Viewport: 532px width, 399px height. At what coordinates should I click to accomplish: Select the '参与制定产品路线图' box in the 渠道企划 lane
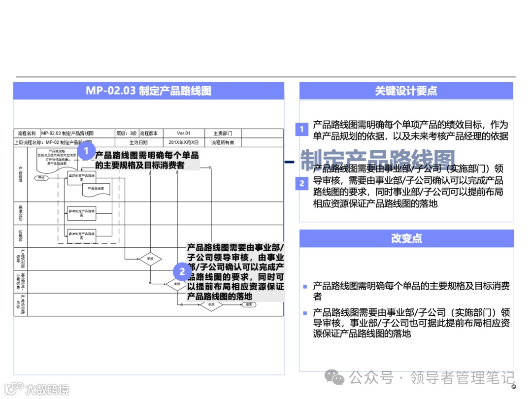(x=81, y=213)
